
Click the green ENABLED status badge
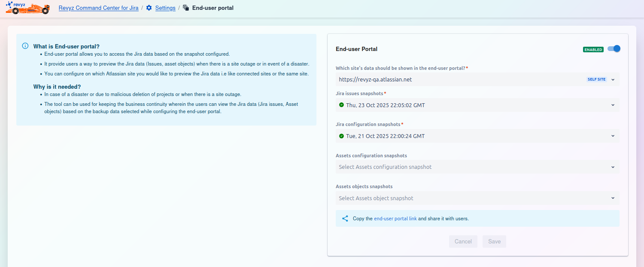pos(593,49)
